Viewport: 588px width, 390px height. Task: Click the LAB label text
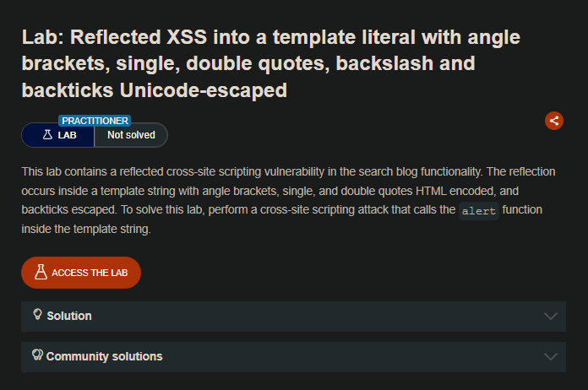tap(68, 135)
